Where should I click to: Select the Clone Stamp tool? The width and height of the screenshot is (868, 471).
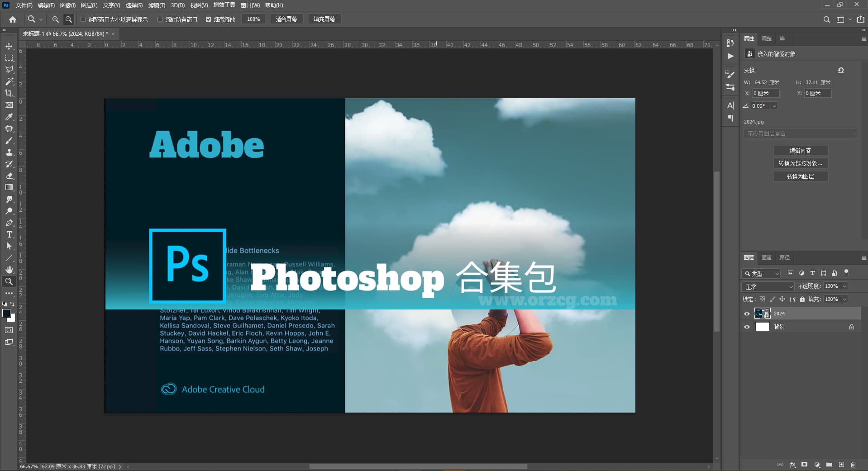click(9, 152)
